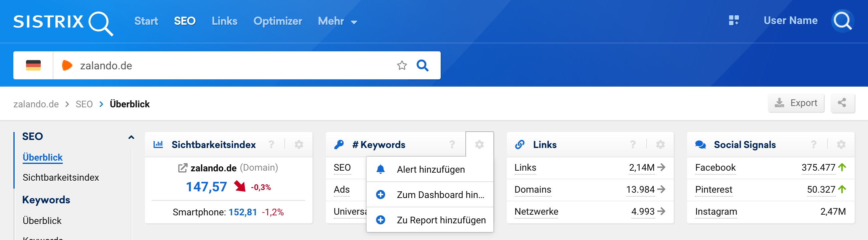The width and height of the screenshot is (868, 240).
Task: Open the SEO navigation item
Action: point(185,21)
